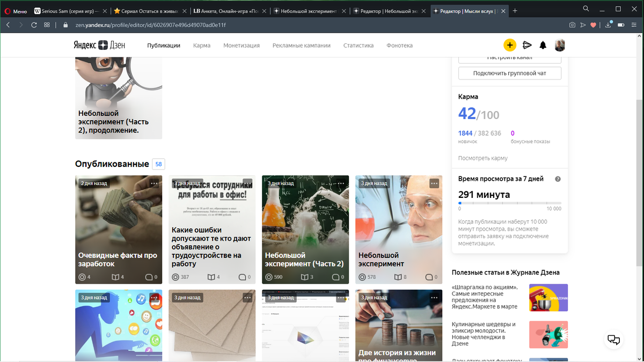Open the Две история из жизни card

[x=399, y=326]
